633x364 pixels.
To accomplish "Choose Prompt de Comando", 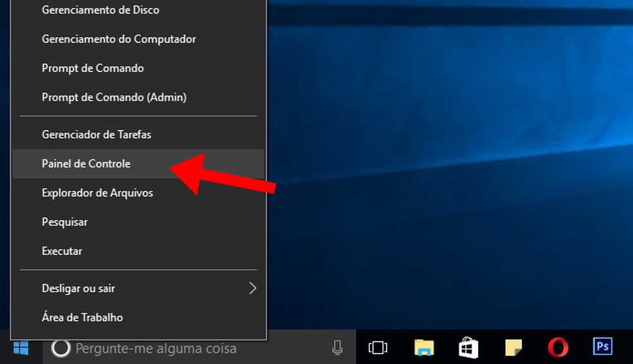I will click(138, 68).
